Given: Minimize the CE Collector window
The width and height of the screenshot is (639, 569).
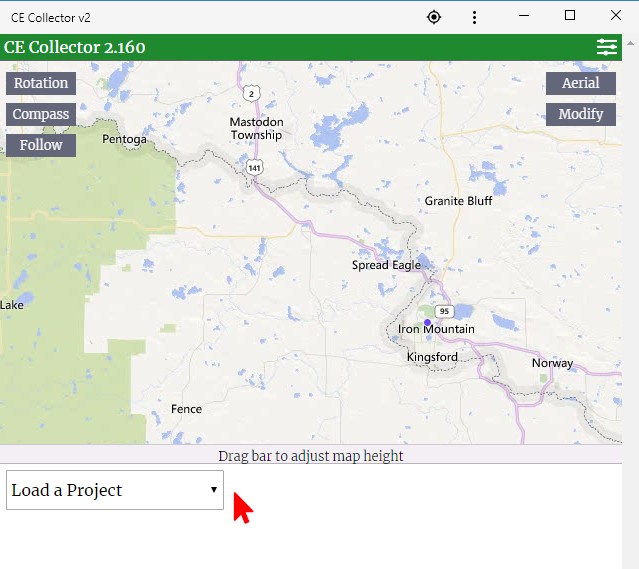Looking at the screenshot, I should click(524, 16).
